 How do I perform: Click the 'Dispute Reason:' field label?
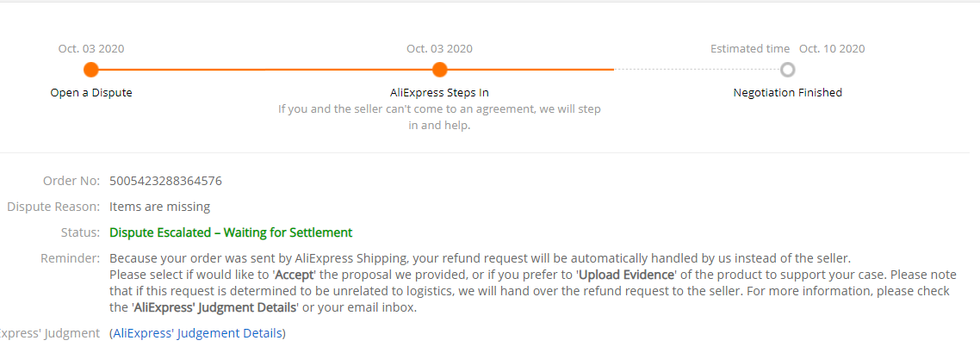click(x=53, y=207)
